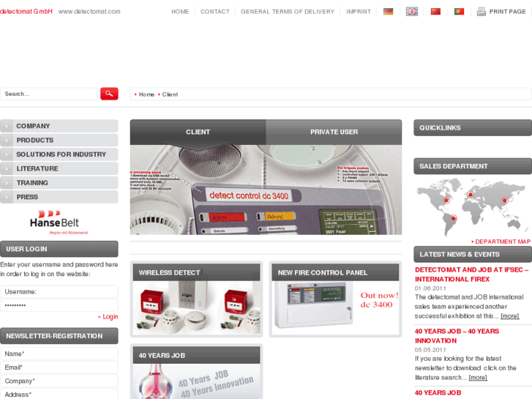Viewport: 532px width, 399px height.
Task: Read more about IFSEC Firex news
Action: tap(510, 316)
